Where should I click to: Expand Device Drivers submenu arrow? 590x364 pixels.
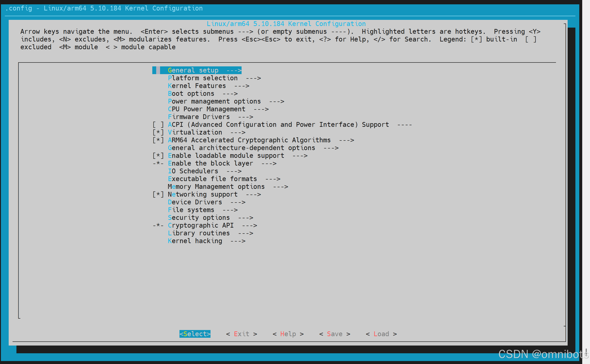coord(238,202)
